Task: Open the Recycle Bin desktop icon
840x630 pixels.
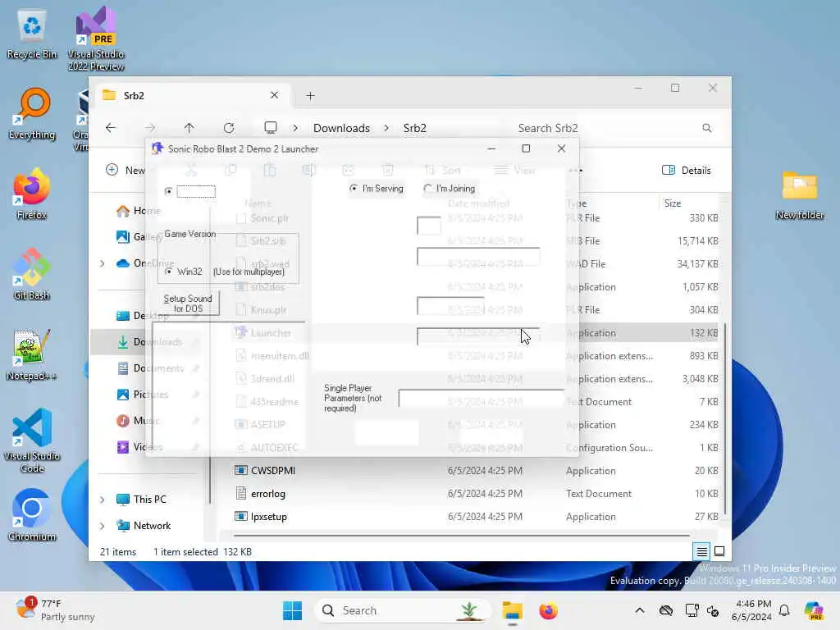Action: (32, 34)
